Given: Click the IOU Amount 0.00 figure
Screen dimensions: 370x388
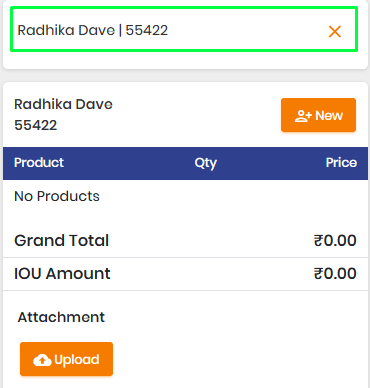Looking at the screenshot, I should [340, 274].
